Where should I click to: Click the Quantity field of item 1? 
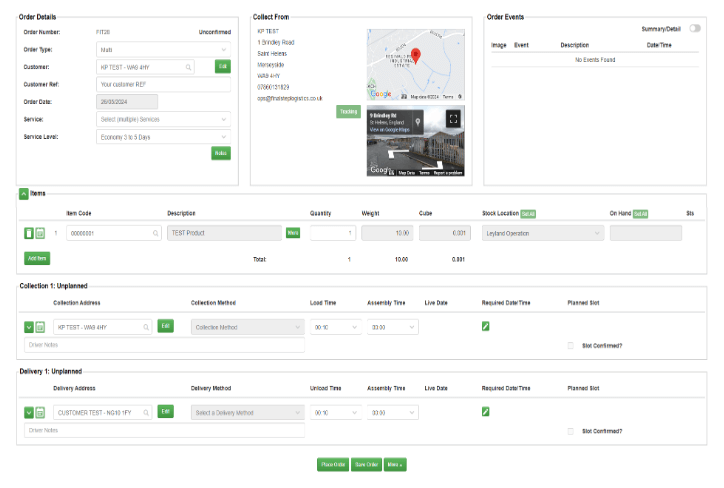[332, 233]
